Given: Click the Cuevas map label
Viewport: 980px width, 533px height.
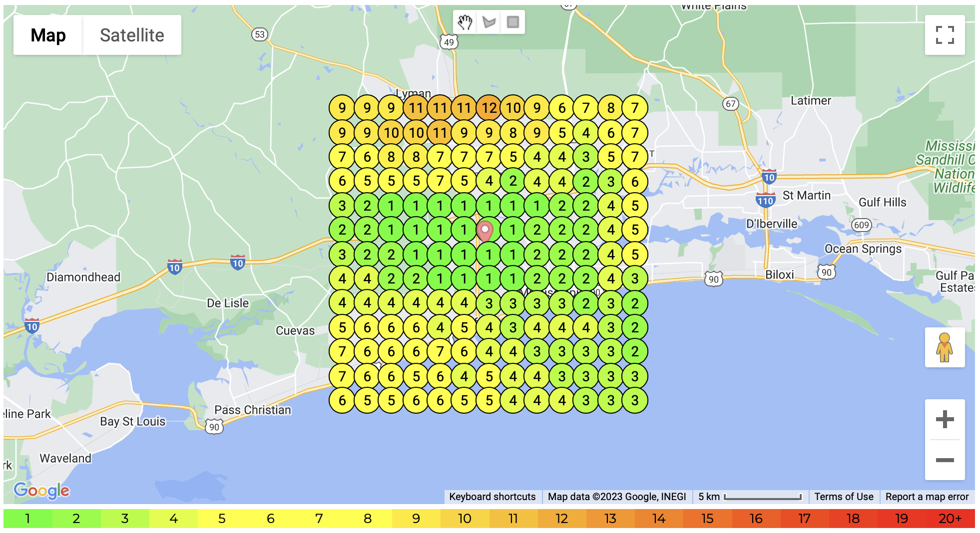Looking at the screenshot, I should pyautogui.click(x=295, y=330).
